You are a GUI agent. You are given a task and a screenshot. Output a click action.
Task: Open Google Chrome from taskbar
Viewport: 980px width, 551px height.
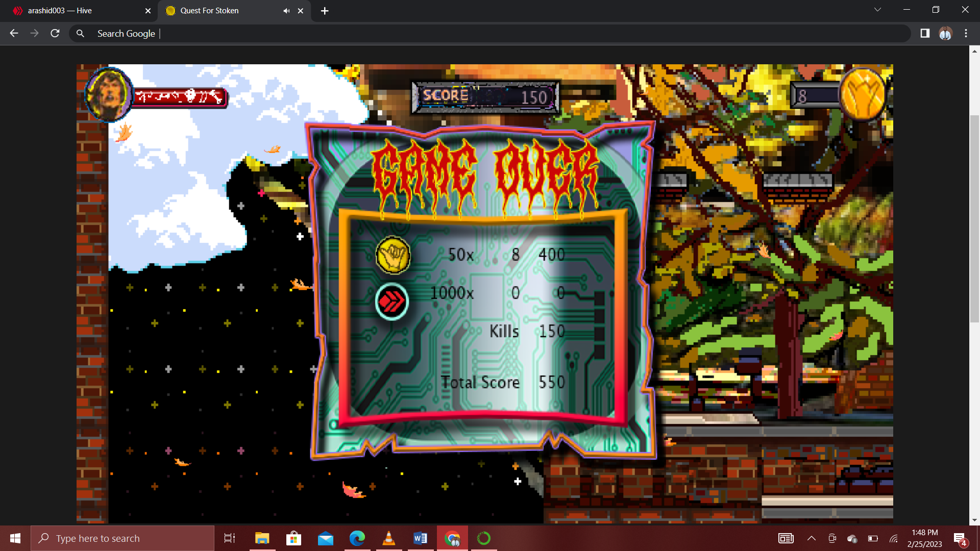452,538
